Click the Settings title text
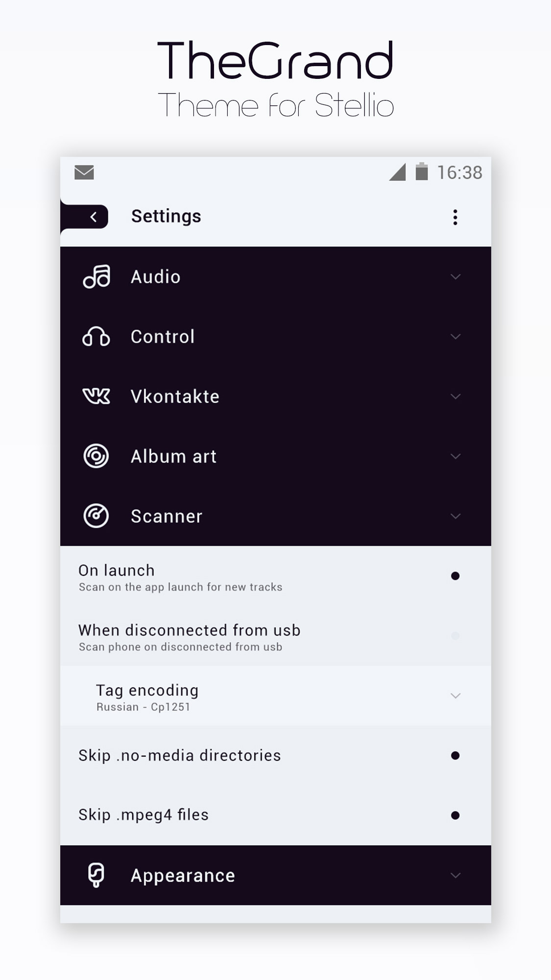Image resolution: width=551 pixels, height=980 pixels. click(x=166, y=217)
